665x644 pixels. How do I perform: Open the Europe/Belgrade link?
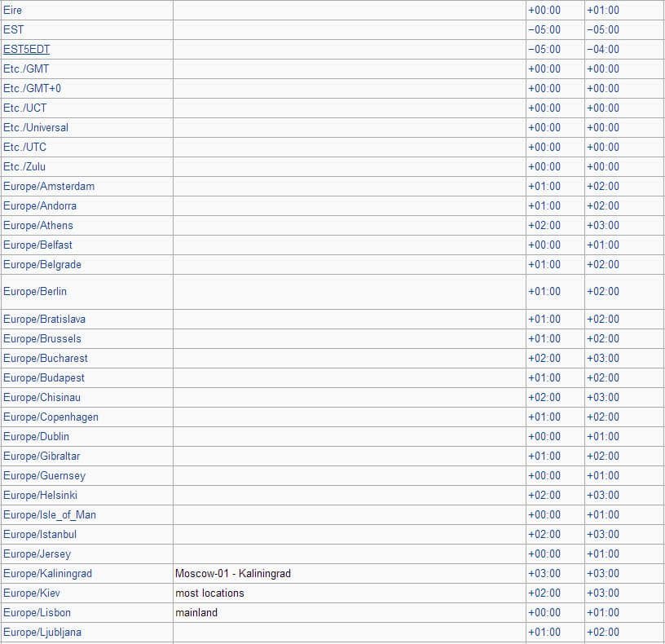pos(42,264)
